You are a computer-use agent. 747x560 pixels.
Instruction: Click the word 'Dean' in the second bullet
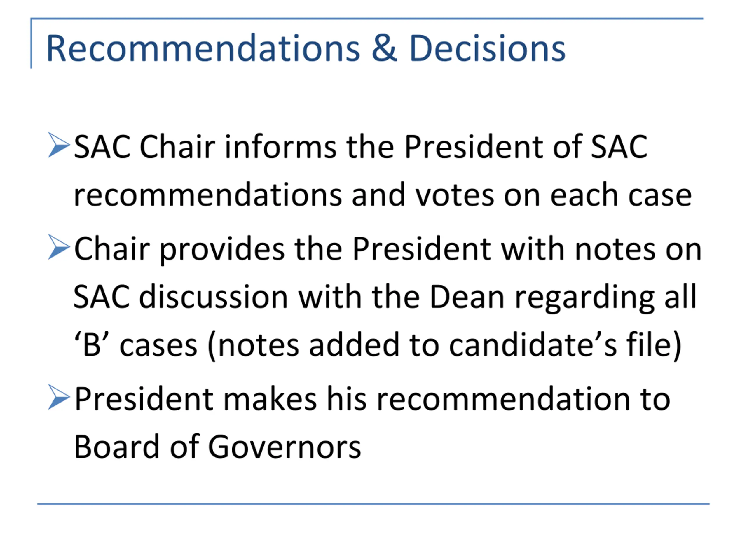[467, 297]
